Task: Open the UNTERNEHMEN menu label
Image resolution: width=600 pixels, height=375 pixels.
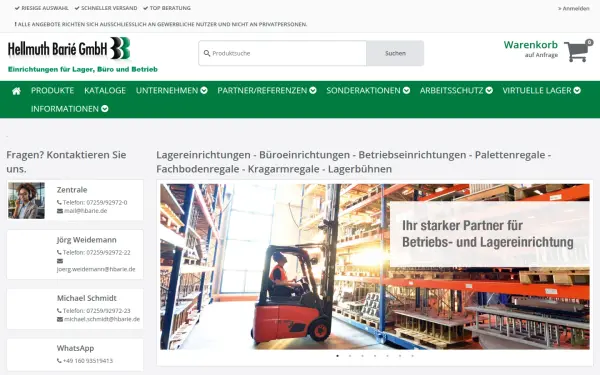Action: click(x=167, y=90)
